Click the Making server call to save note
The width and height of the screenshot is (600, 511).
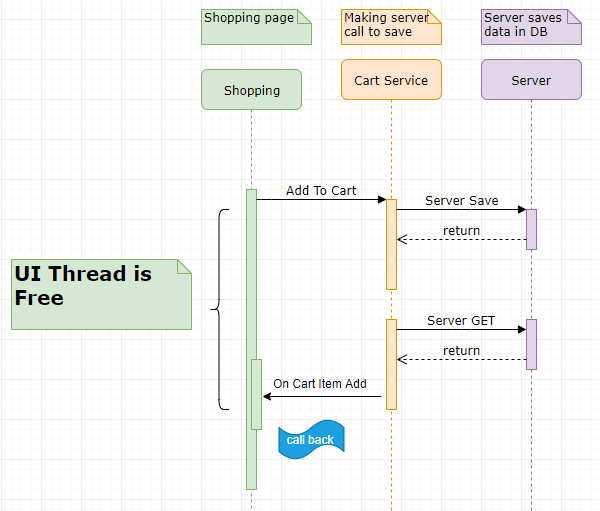[x=391, y=27]
